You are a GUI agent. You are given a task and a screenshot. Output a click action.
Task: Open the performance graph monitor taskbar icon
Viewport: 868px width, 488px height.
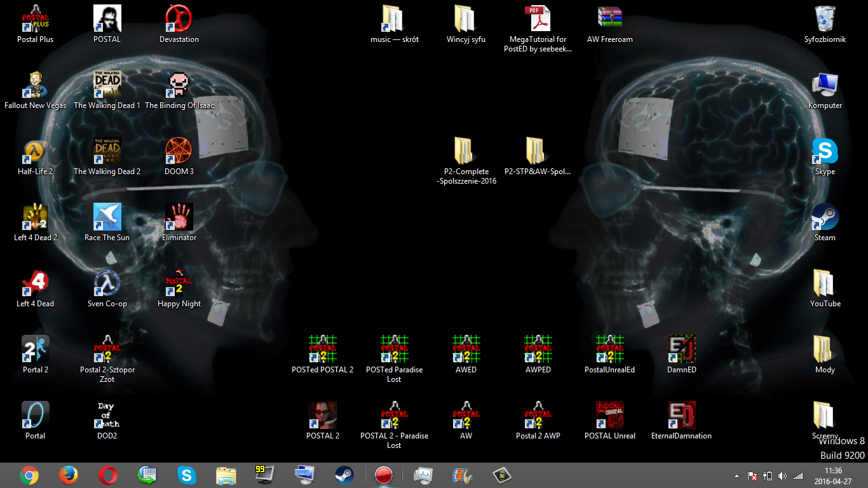click(x=423, y=475)
